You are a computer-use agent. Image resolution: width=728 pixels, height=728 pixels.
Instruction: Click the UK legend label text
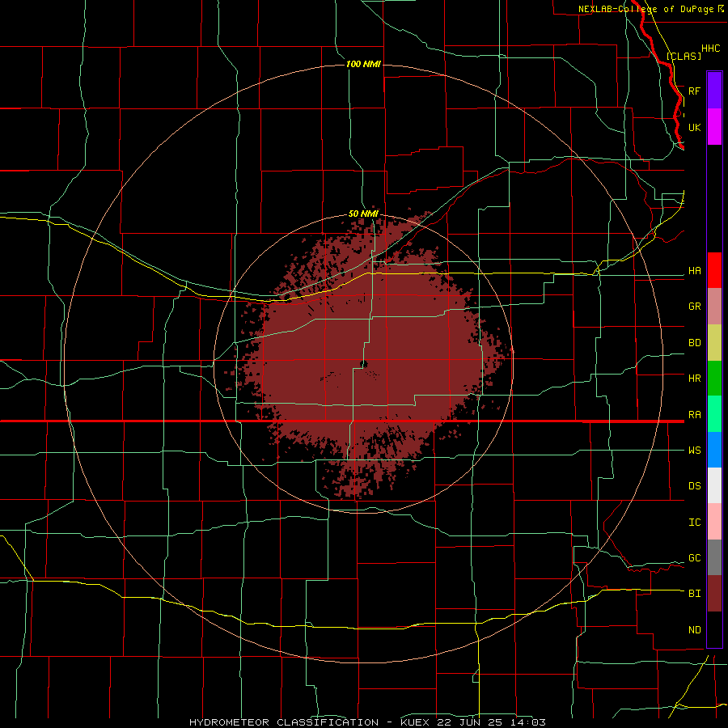pyautogui.click(x=694, y=127)
